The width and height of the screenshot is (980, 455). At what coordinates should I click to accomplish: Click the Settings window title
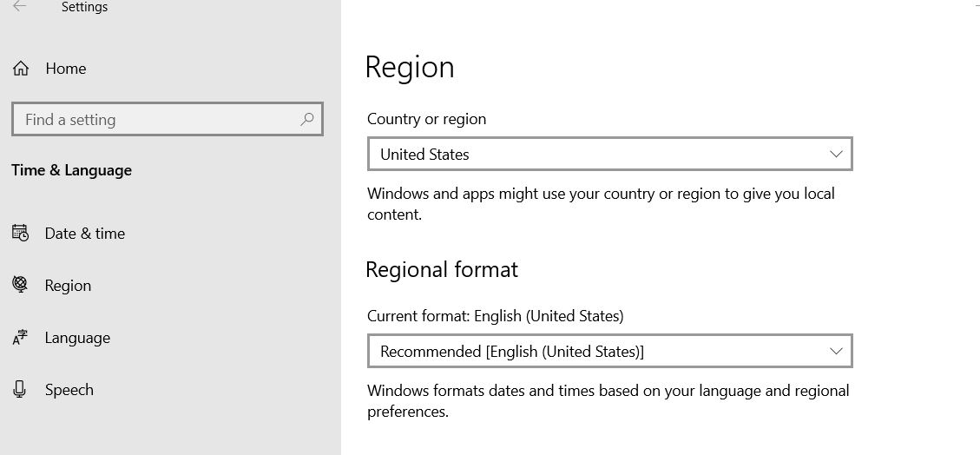(x=84, y=7)
